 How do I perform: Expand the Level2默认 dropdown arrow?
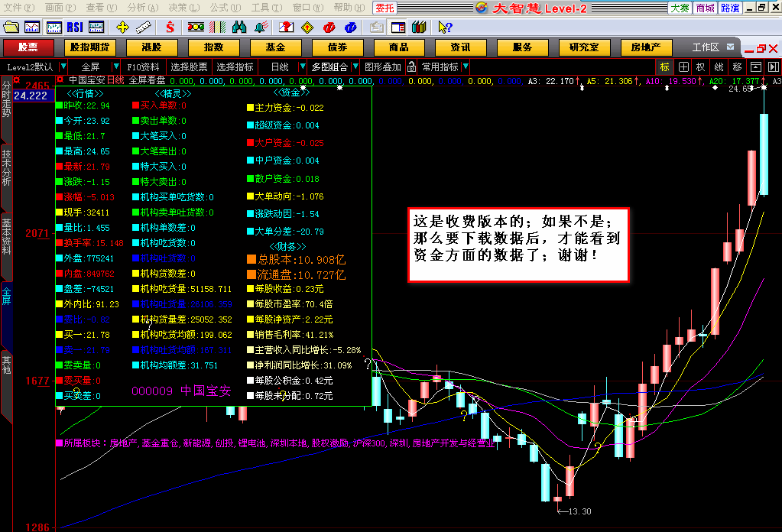[63, 66]
